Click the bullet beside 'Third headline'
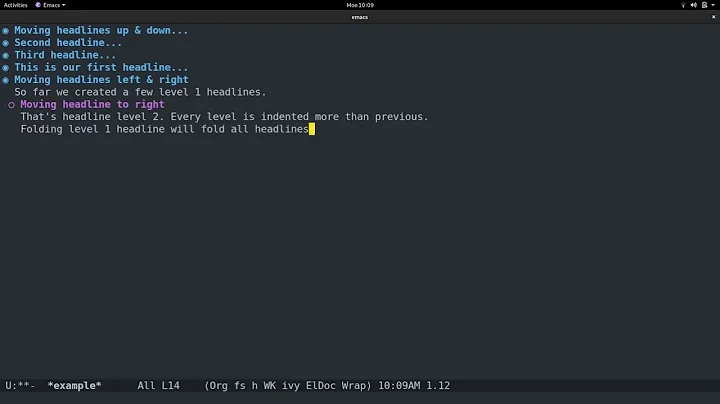 tap(6, 56)
